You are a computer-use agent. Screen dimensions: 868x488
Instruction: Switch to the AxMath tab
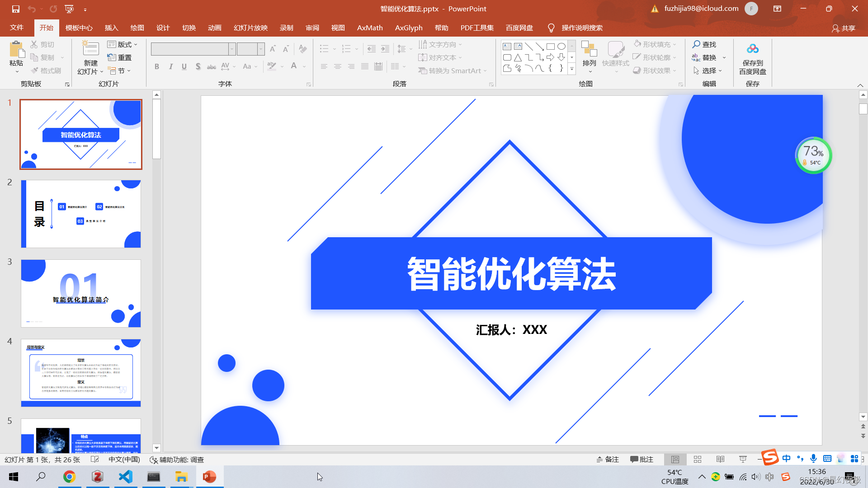pos(370,28)
